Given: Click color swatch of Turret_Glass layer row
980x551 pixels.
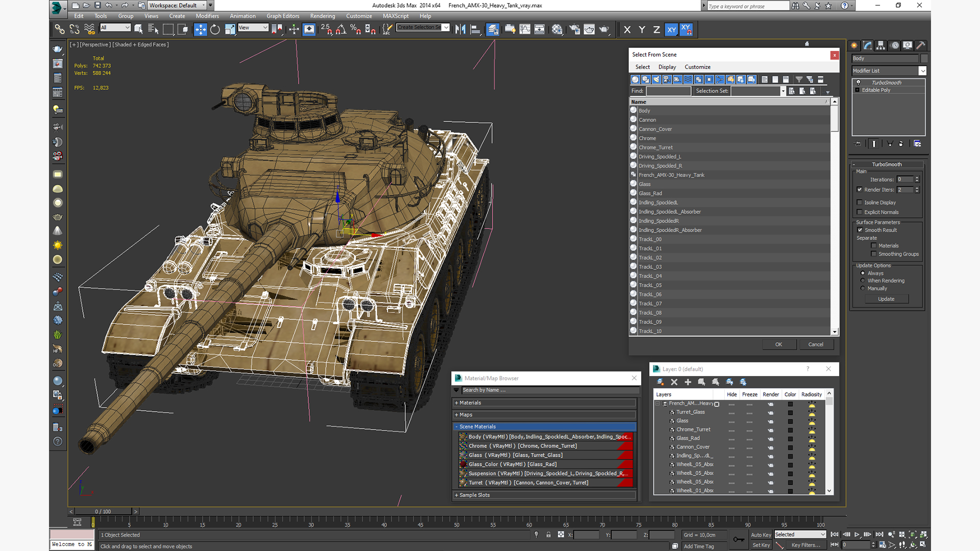Looking at the screenshot, I should click(790, 413).
